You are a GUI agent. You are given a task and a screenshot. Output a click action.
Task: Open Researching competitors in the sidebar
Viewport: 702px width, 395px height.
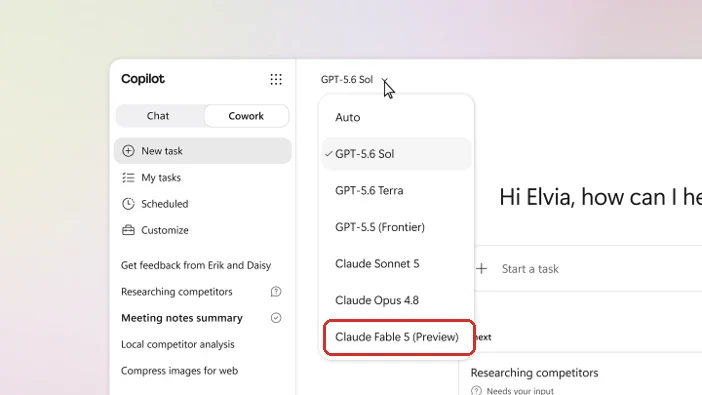pyautogui.click(x=177, y=292)
